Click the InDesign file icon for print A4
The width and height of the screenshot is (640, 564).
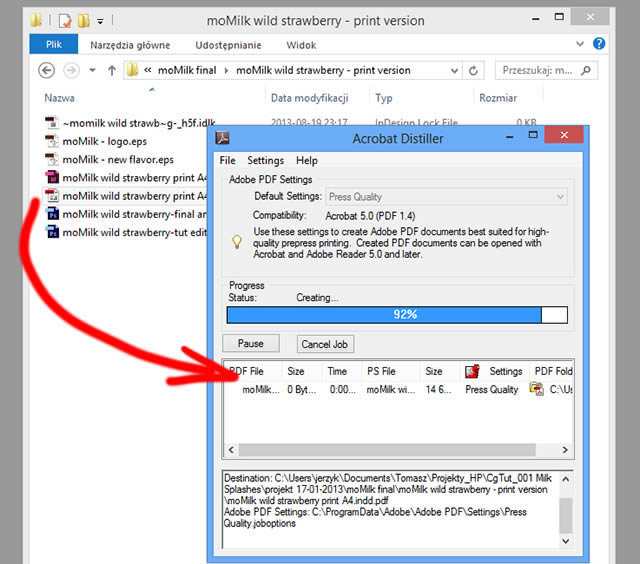click(52, 178)
